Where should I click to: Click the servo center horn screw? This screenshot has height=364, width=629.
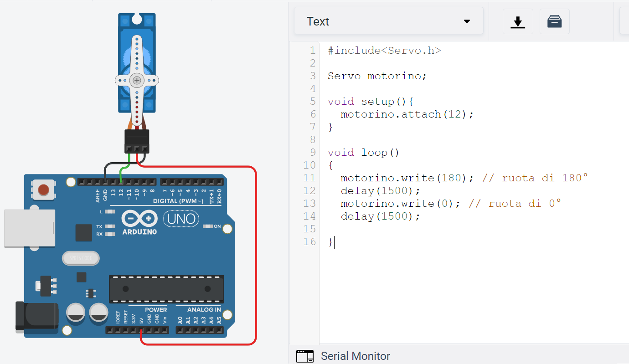point(137,81)
